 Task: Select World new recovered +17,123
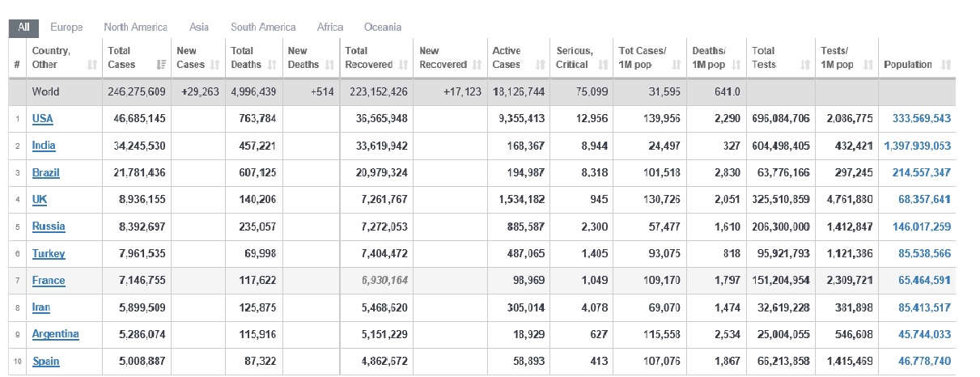coord(462,92)
